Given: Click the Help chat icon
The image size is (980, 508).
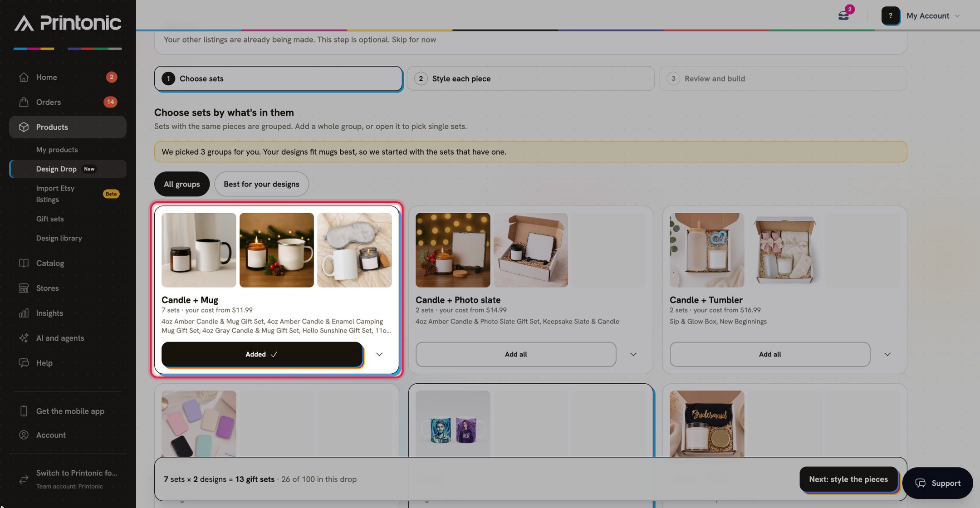Looking at the screenshot, I should [24, 363].
